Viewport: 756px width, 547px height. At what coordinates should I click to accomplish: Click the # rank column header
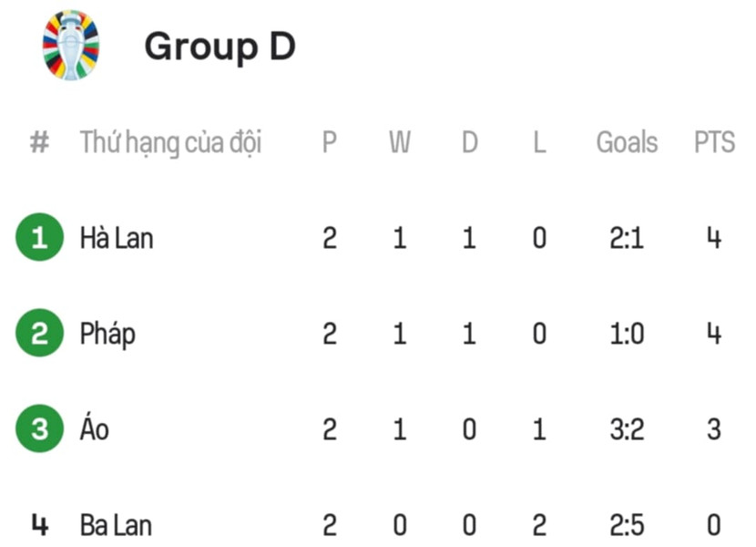click(x=39, y=143)
